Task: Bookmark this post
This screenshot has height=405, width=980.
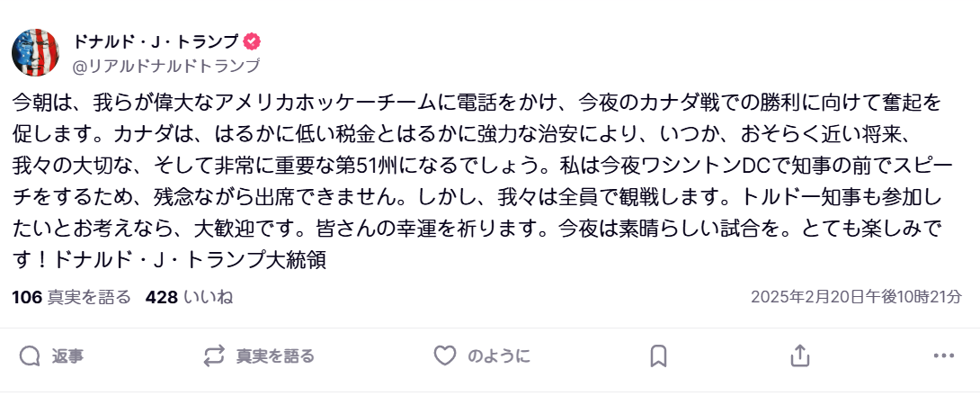Action: 658,356
